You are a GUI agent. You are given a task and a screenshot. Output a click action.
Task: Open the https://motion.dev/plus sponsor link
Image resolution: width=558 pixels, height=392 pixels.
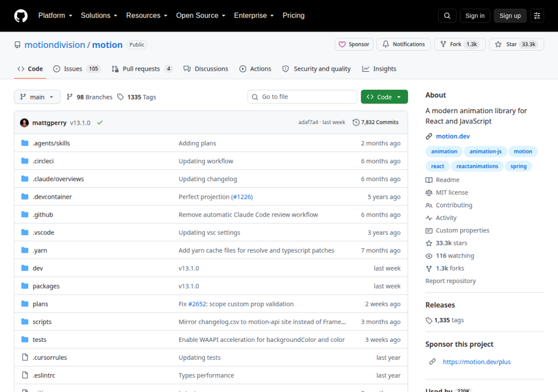click(476, 362)
